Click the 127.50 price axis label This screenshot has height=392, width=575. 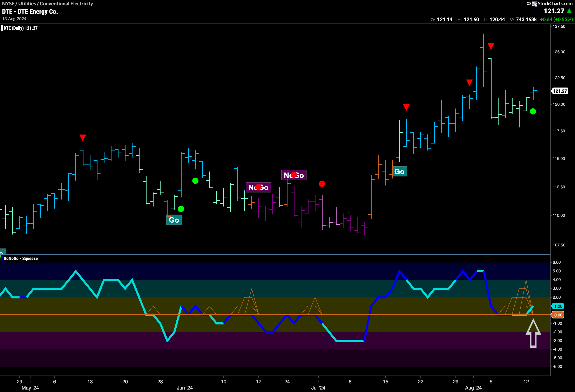click(x=559, y=26)
